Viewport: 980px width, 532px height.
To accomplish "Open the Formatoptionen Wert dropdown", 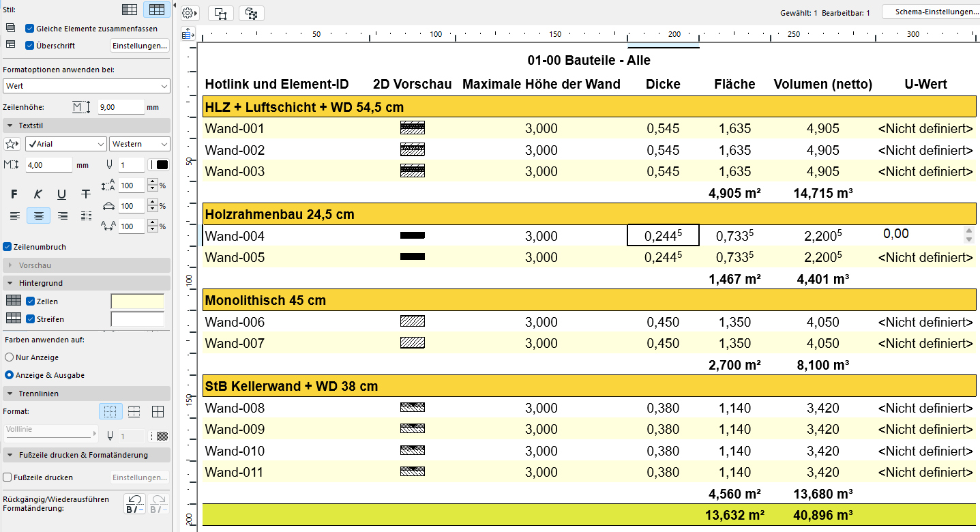I will 86,86.
